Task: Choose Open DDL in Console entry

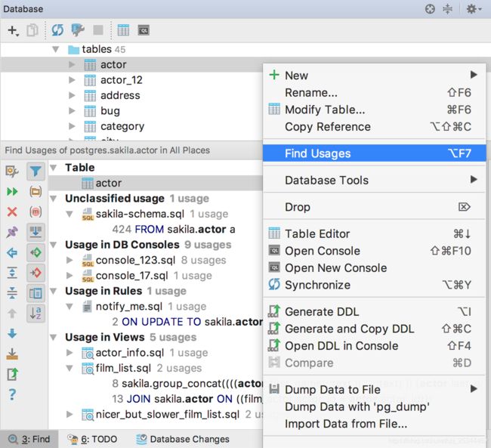Action: [374, 346]
